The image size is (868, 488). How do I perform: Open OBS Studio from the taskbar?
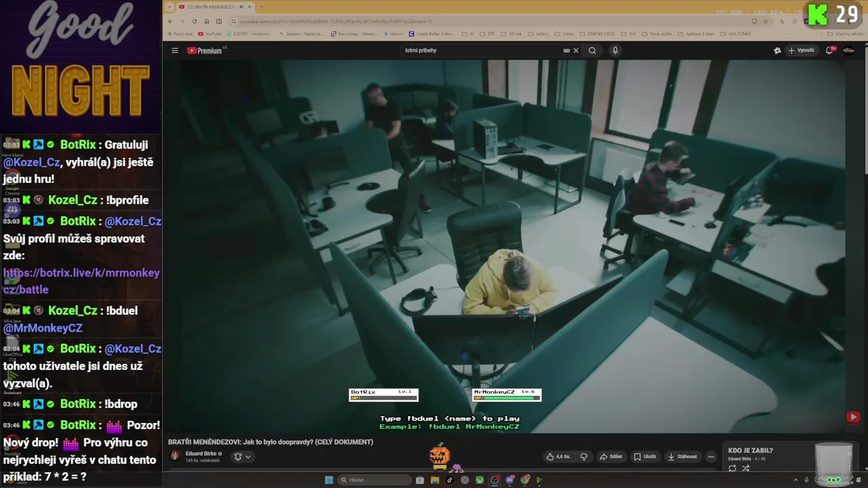(495, 480)
